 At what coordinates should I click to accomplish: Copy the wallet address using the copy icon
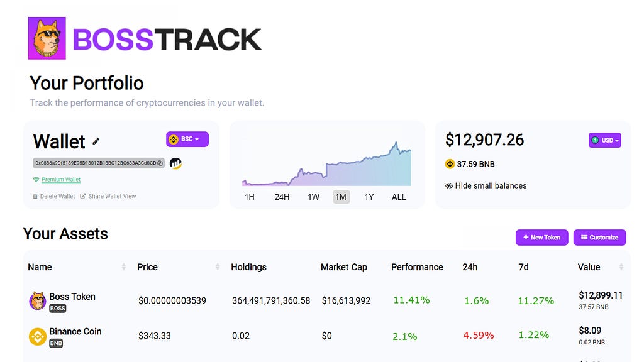click(x=160, y=163)
